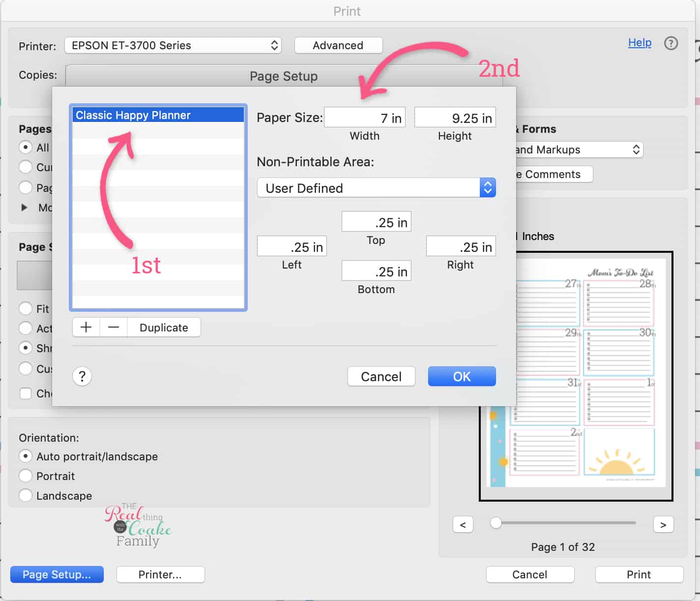
Task: Click the Left margin field
Action: pyautogui.click(x=292, y=247)
